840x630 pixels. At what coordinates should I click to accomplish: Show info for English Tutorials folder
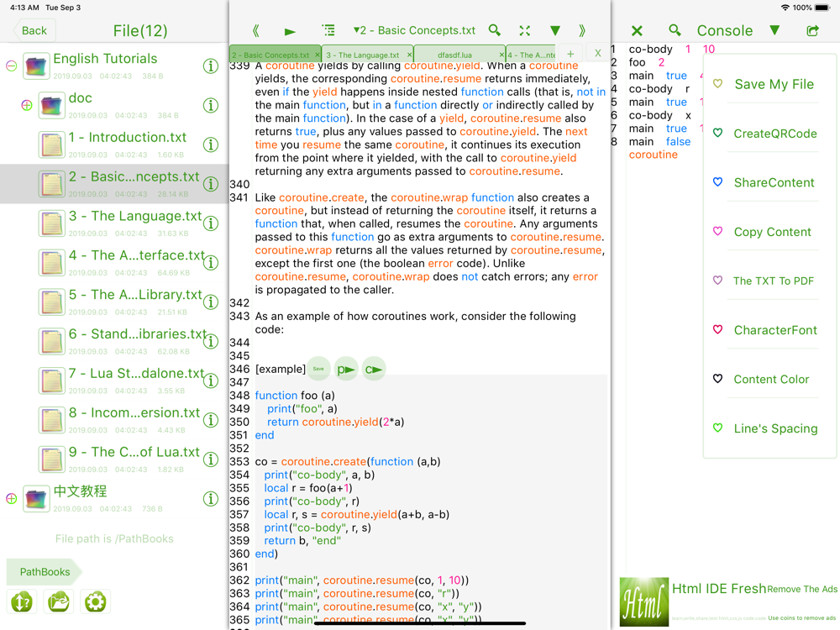211,66
